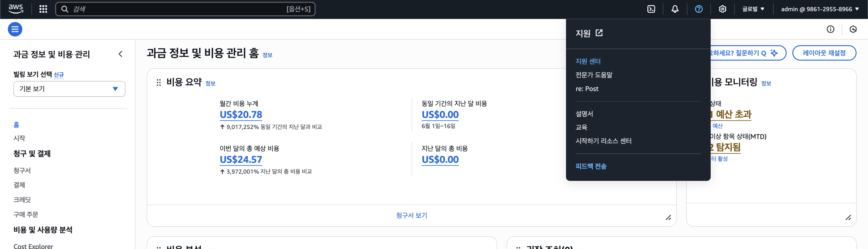The height and width of the screenshot is (249, 868).
Task: Open the settings gear menu
Action: click(722, 9)
